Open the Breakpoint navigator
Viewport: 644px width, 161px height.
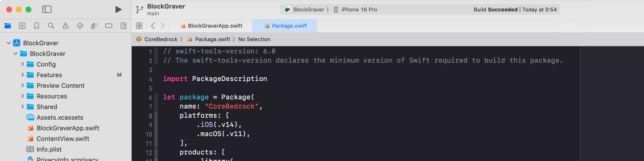click(x=109, y=26)
